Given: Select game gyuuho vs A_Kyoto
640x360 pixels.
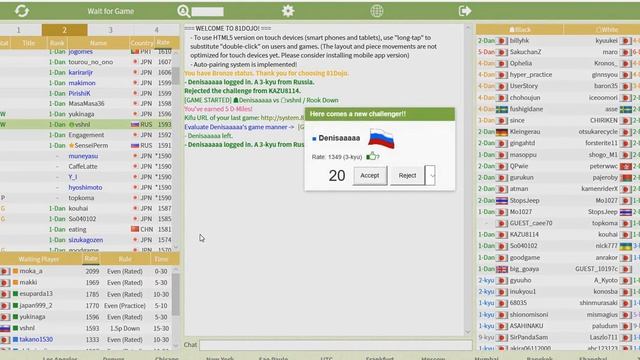Looking at the screenshot, I should (558, 280).
